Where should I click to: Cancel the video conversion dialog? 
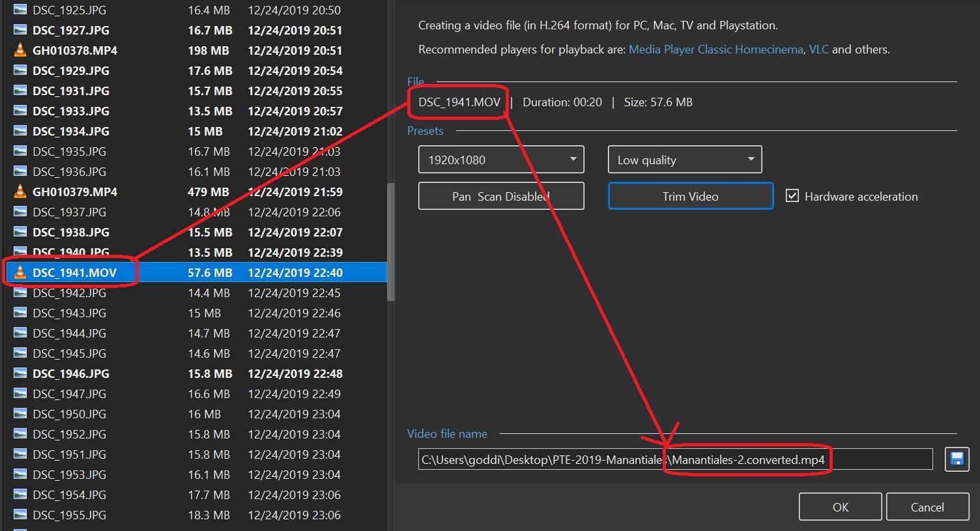click(x=927, y=507)
